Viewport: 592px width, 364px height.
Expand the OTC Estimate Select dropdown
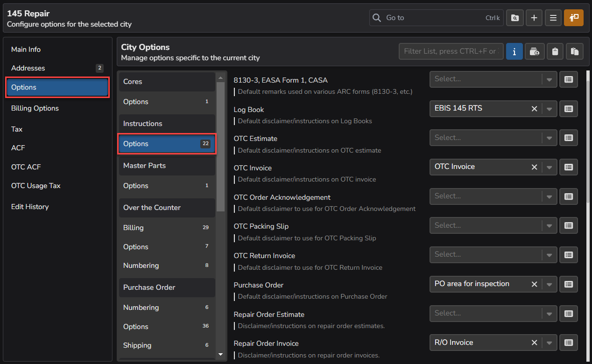[x=550, y=138]
